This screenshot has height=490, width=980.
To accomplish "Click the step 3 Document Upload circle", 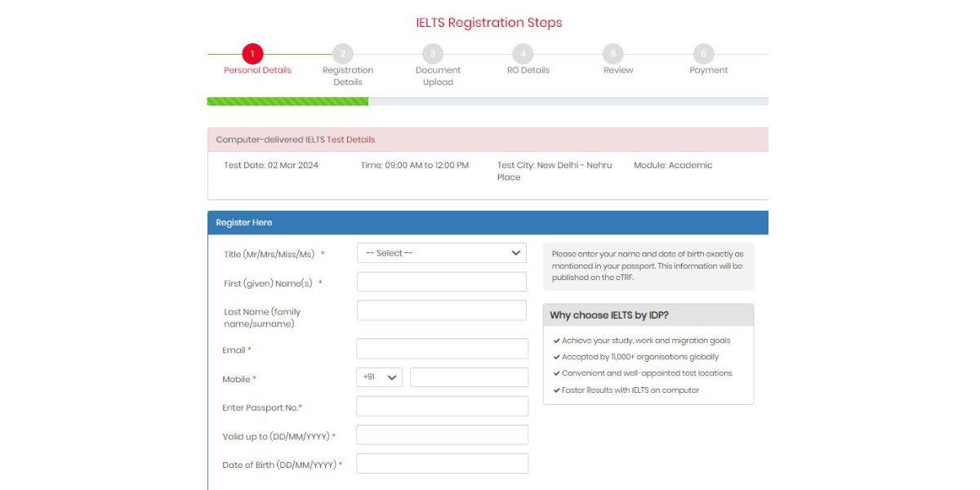I will click(x=433, y=54).
